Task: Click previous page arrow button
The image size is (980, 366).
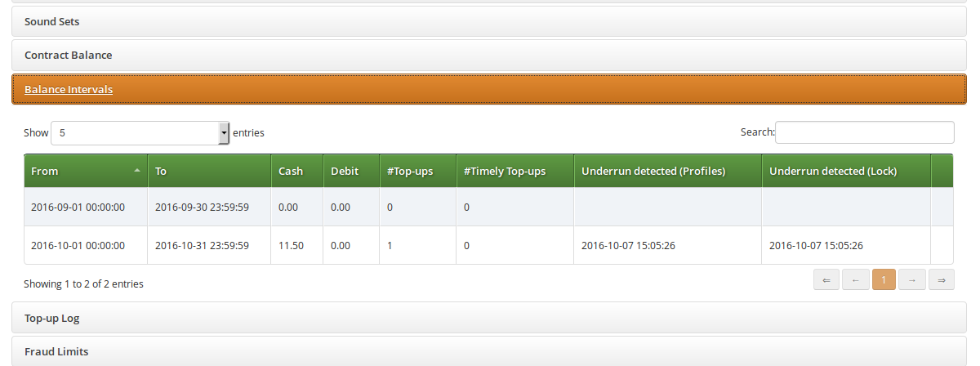Action: 855,280
